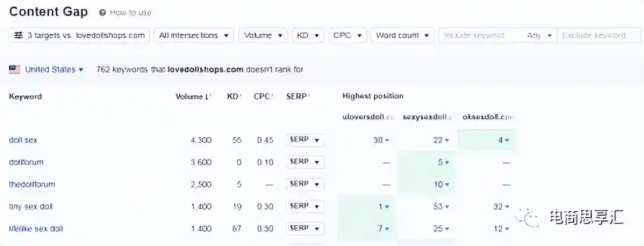Expand the Word count filter
Image resolution: width=644 pixels, height=246 pixels.
402,35
